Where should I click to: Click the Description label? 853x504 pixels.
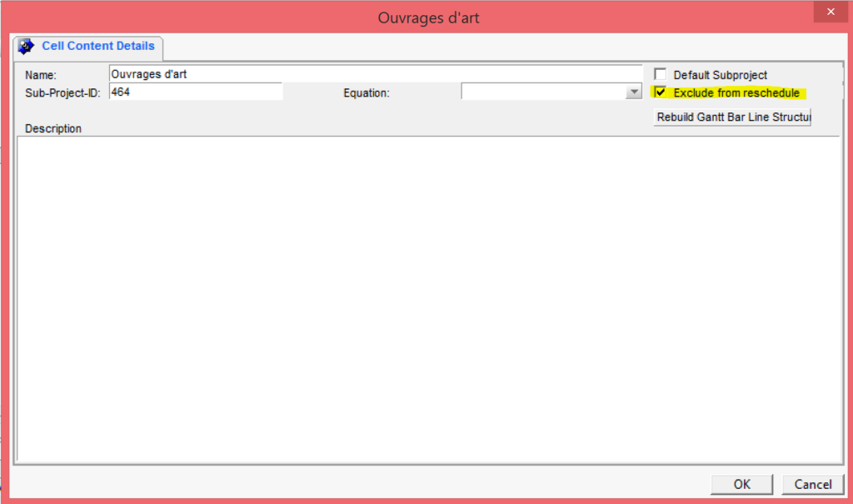(x=53, y=128)
